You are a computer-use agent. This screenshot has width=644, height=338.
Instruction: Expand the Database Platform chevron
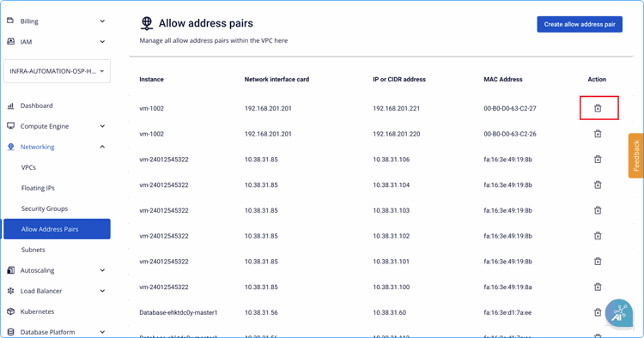click(x=102, y=332)
